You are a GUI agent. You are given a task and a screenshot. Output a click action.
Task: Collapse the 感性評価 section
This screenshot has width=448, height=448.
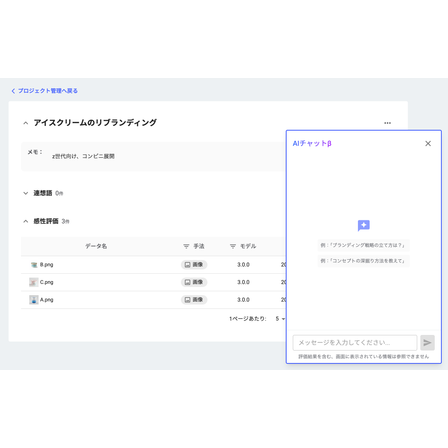click(26, 221)
